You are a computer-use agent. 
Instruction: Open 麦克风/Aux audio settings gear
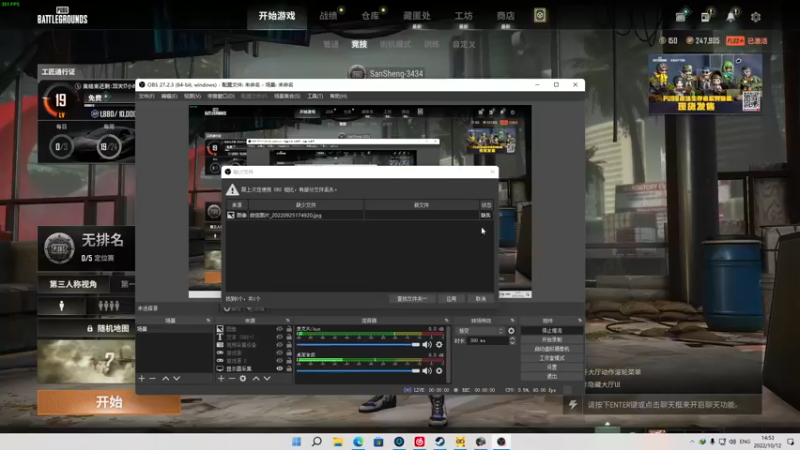[439, 345]
